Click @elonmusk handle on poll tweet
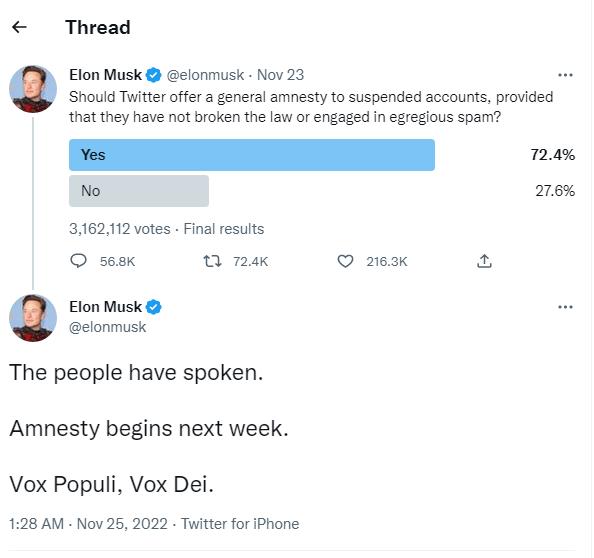 205,75
